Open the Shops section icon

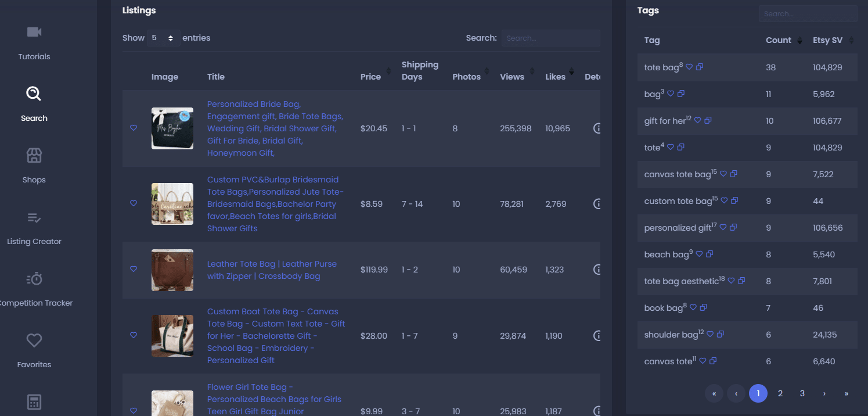pyautogui.click(x=34, y=156)
